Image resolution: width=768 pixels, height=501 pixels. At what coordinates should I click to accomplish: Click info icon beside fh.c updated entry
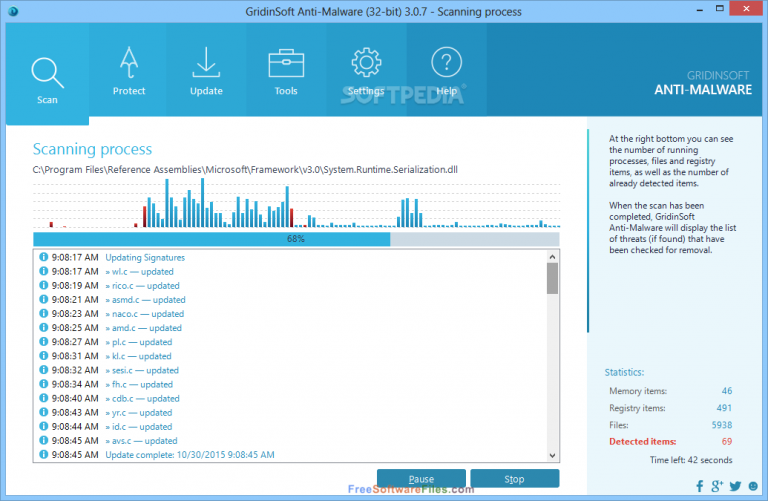point(44,384)
